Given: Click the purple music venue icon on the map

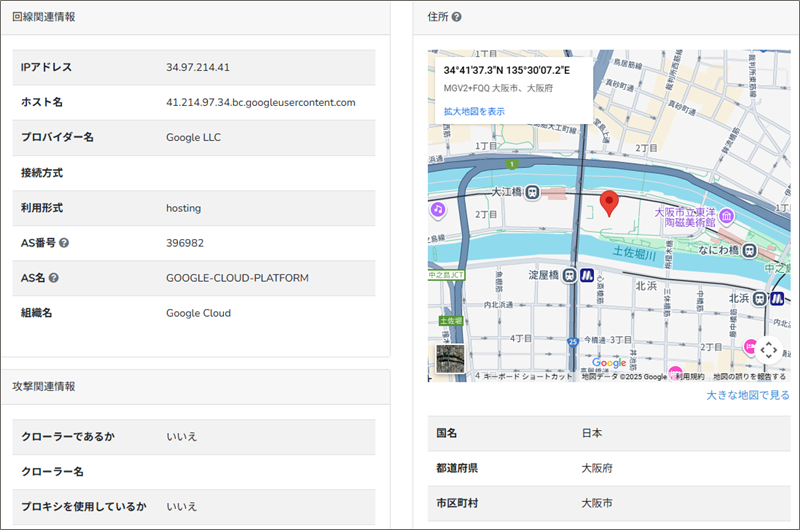Looking at the screenshot, I should (437, 210).
